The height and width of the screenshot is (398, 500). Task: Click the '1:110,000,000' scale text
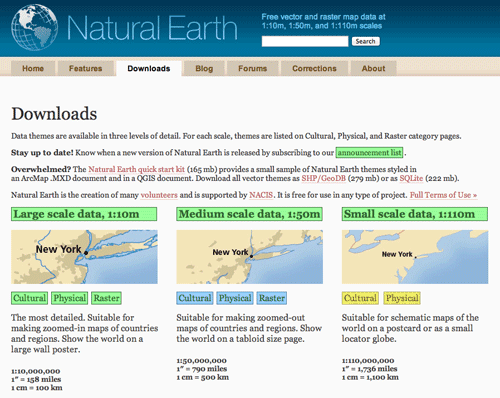coord(368,360)
